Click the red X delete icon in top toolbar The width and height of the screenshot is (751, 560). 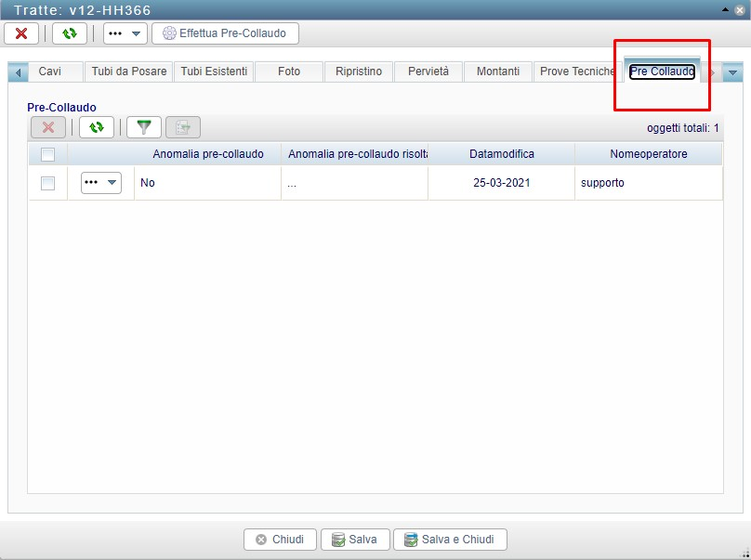(x=21, y=33)
